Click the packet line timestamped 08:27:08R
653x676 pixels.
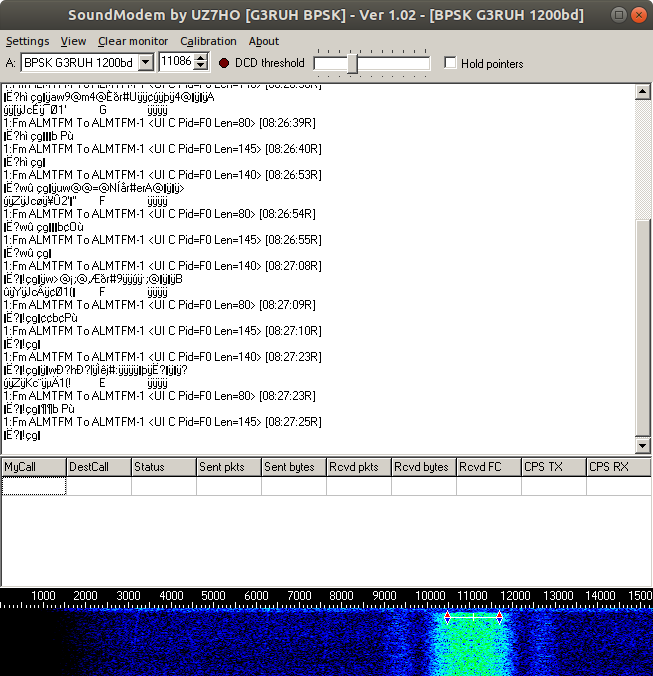click(x=162, y=266)
